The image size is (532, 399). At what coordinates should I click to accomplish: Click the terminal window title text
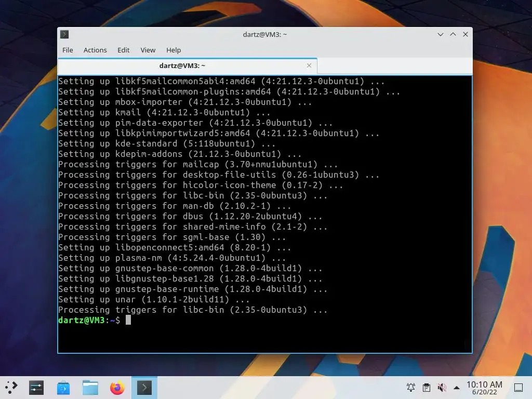point(265,34)
